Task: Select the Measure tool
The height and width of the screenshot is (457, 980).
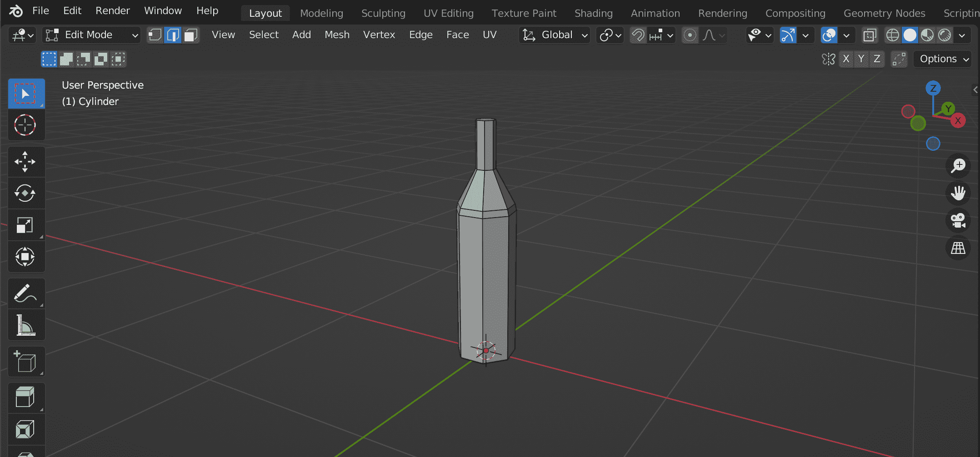Action: (26, 325)
